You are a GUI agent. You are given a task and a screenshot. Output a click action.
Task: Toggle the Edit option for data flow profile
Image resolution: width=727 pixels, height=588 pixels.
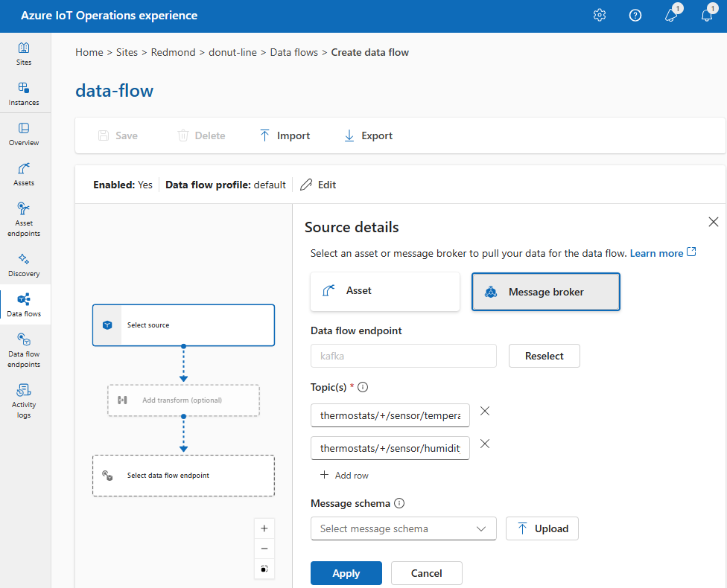click(317, 185)
